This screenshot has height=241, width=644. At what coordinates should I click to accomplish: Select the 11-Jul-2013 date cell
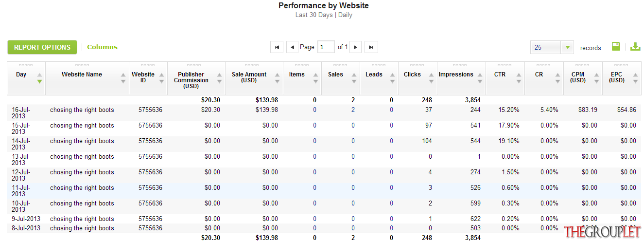(x=21, y=191)
